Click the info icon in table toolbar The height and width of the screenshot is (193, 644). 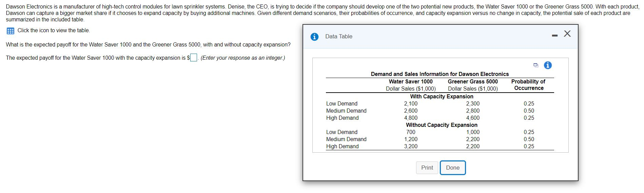coord(548,65)
